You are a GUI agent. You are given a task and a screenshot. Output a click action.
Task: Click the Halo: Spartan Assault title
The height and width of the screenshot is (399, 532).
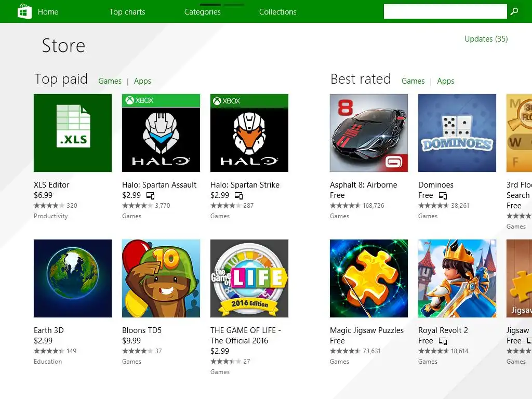(x=159, y=185)
